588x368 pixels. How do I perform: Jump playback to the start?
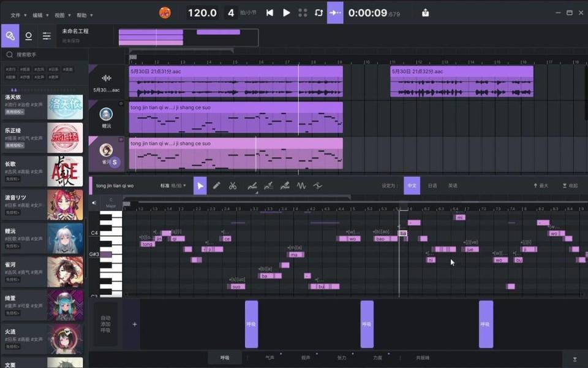269,13
